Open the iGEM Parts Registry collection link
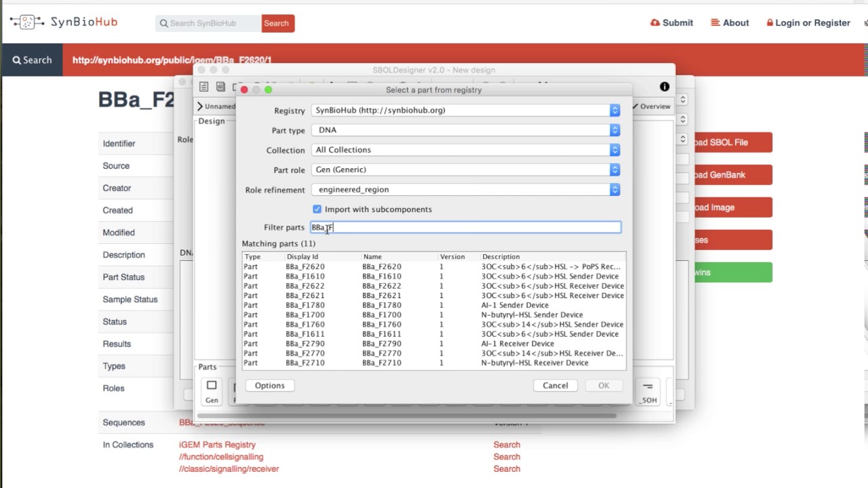Image resolution: width=868 pixels, height=488 pixels. 217,445
